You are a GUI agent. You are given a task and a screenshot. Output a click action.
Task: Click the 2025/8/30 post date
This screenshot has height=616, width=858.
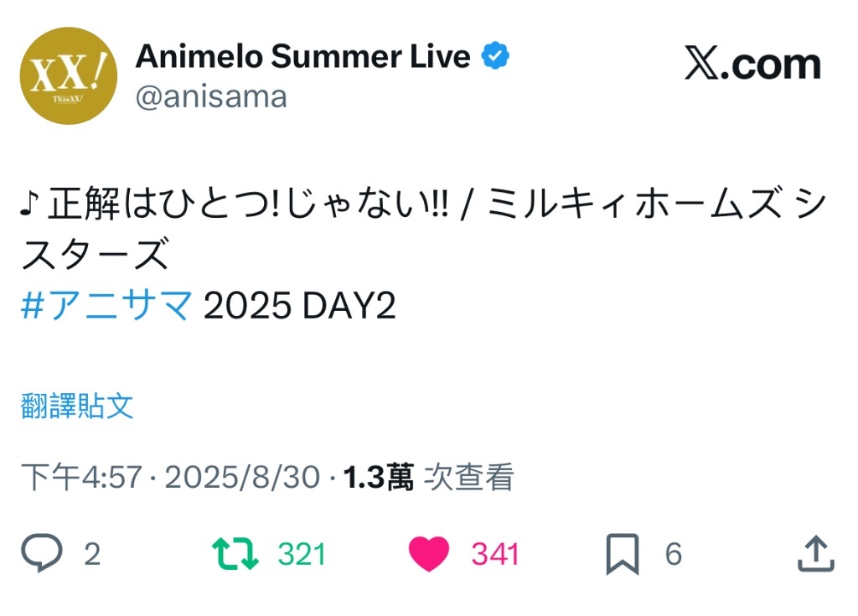coord(242,476)
